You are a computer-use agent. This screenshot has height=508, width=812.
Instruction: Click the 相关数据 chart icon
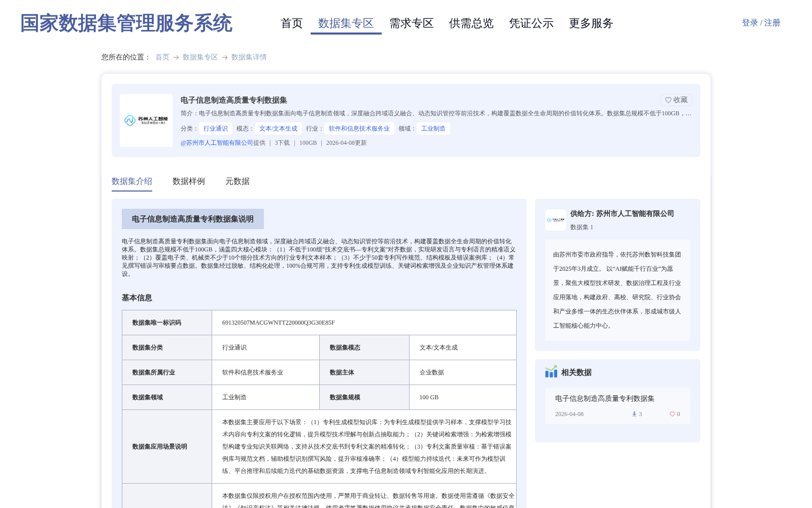tap(551, 372)
